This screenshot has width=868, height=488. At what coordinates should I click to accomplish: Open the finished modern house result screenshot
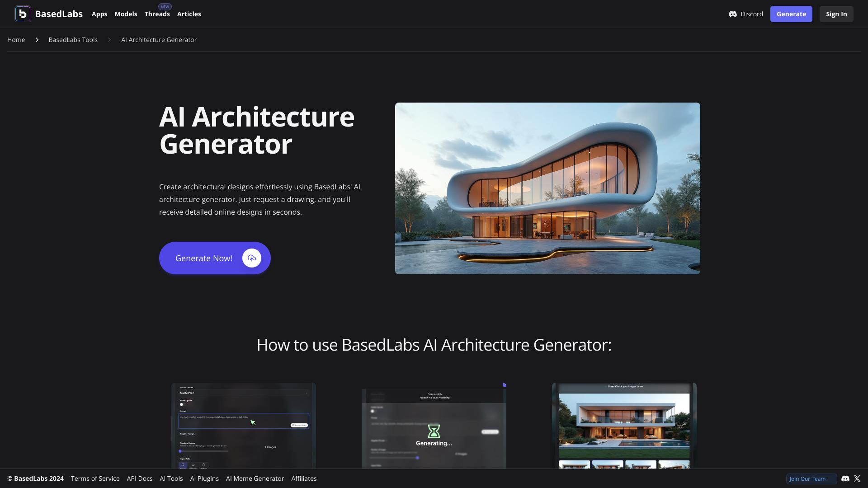pyautogui.click(x=624, y=426)
